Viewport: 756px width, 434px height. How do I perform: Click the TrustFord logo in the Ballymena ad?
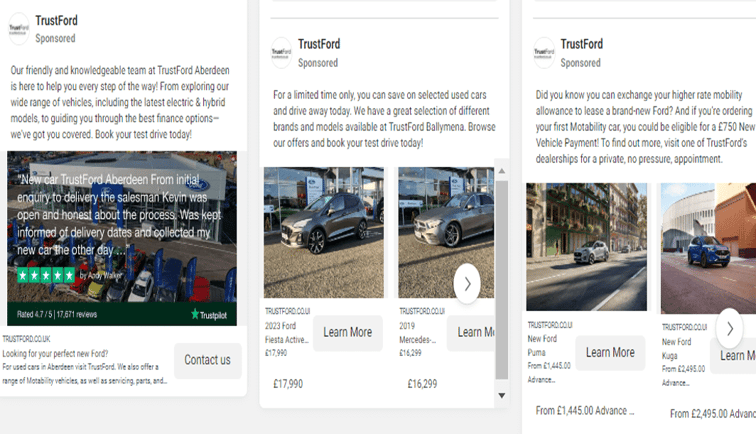(281, 52)
